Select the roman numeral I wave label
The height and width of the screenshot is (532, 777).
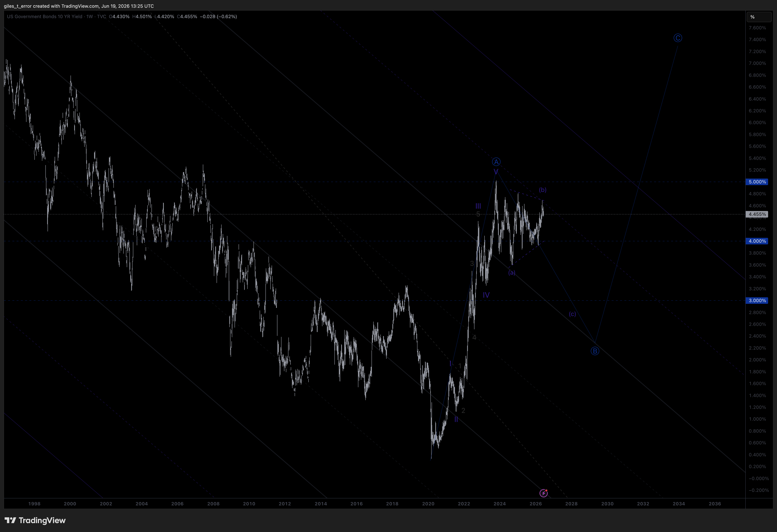point(450,363)
